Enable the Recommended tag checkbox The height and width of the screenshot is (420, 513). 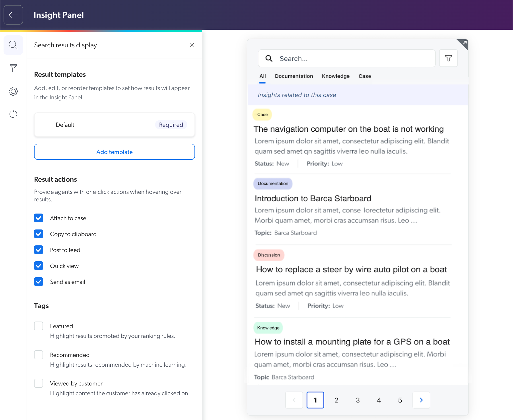pyautogui.click(x=38, y=354)
